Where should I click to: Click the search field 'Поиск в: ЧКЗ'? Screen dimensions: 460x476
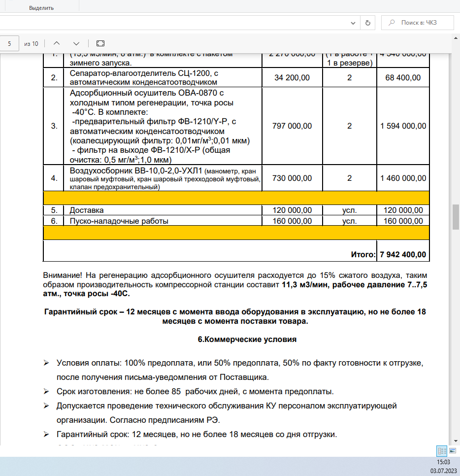(418, 23)
